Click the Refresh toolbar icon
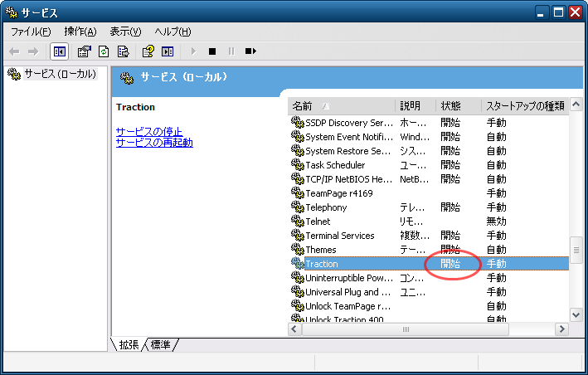 (104, 51)
